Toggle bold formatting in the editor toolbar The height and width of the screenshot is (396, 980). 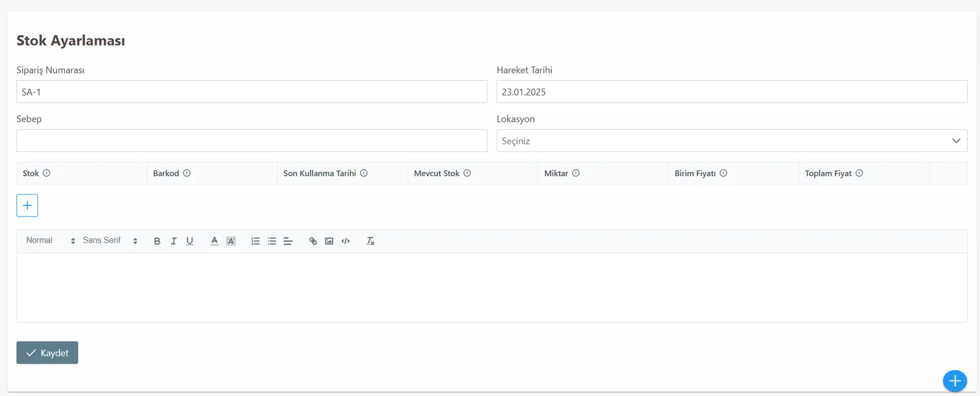[157, 241]
